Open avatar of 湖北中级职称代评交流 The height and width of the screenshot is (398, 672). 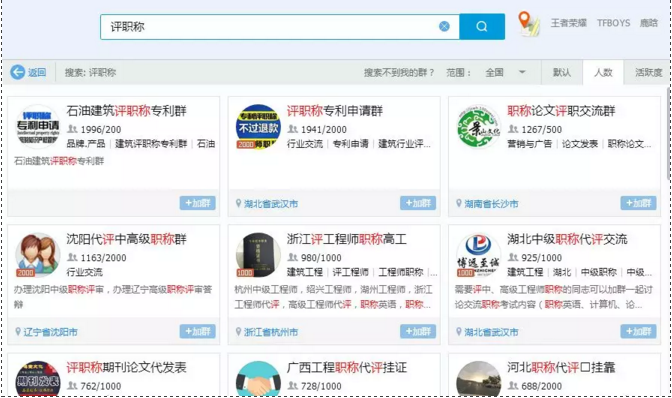pyautogui.click(x=478, y=255)
